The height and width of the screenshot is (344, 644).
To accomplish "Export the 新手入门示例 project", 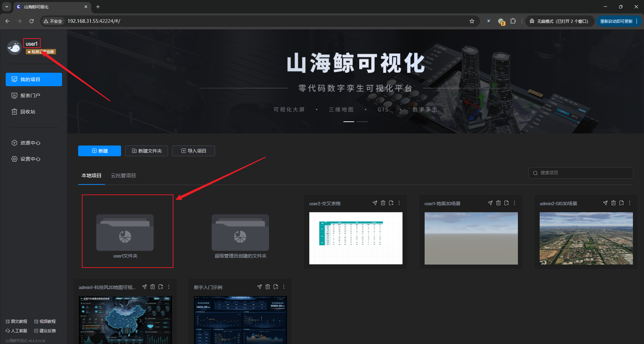I will pyautogui.click(x=276, y=287).
